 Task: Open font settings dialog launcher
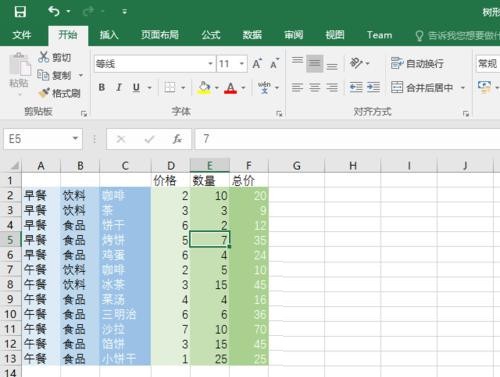tap(279, 114)
